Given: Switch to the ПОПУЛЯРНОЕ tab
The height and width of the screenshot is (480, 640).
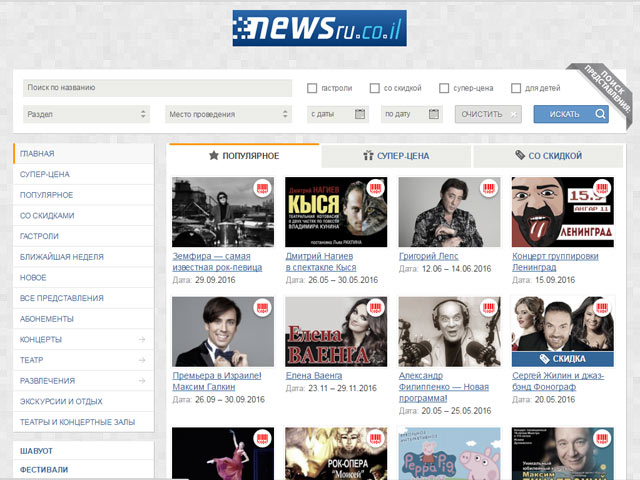Looking at the screenshot, I should point(244,156).
